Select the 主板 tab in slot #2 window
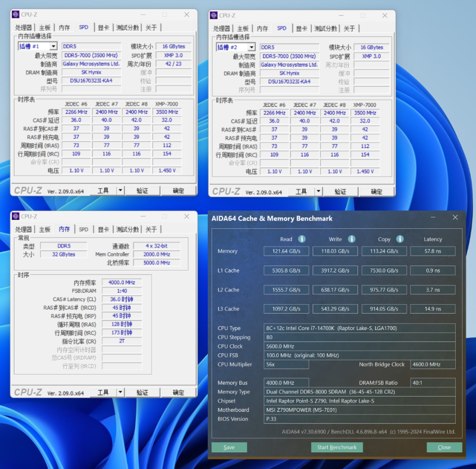476x469 pixels. click(243, 29)
